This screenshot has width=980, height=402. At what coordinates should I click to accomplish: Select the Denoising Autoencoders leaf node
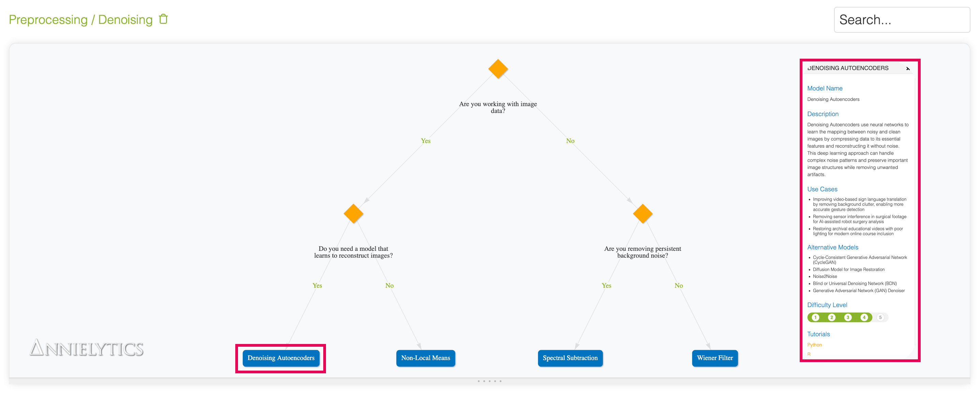tap(281, 358)
